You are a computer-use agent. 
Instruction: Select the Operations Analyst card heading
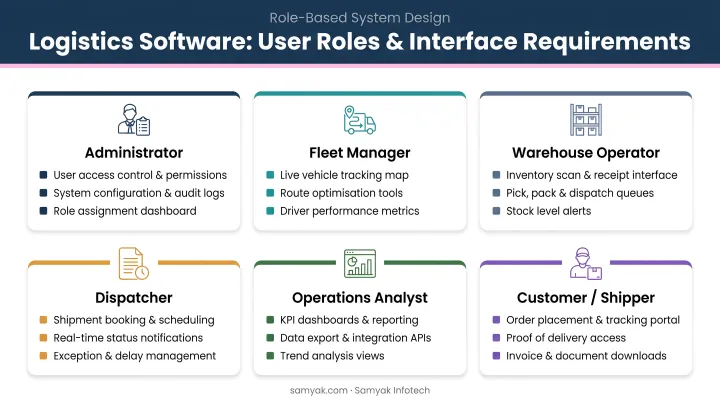tap(360, 298)
